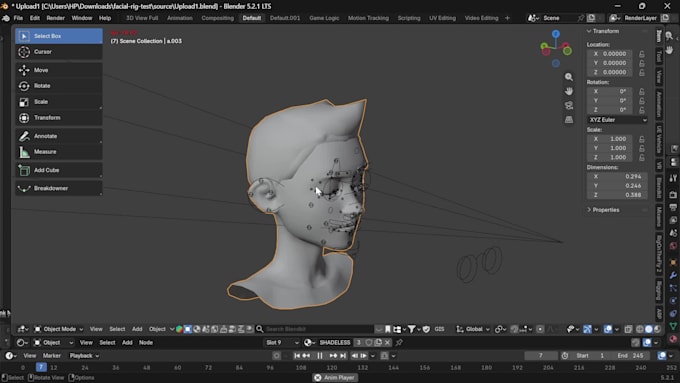Open the node editor Node menu

pos(146,343)
